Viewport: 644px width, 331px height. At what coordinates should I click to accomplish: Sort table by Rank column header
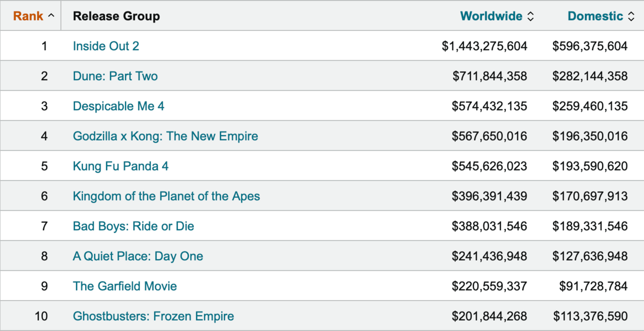pyautogui.click(x=28, y=16)
